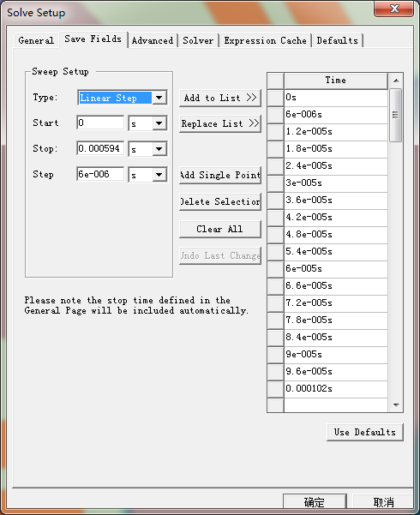This screenshot has height=515, width=420.
Task: Click Replace List button
Action: pos(220,123)
